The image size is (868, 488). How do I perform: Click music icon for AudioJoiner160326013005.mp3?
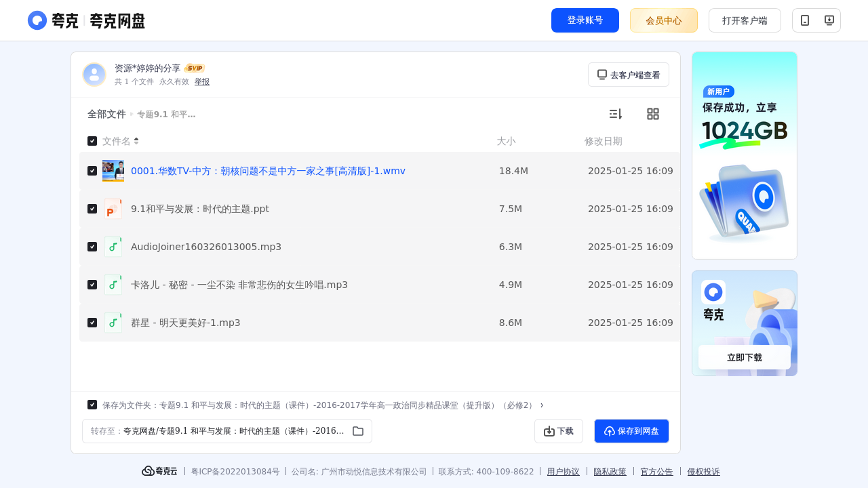tap(113, 247)
